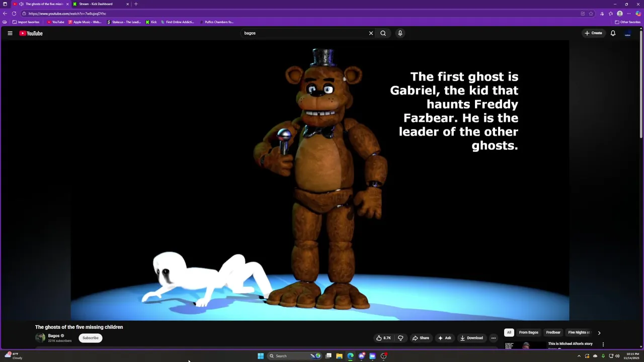Open the Bagos channel avatar
Image resolution: width=644 pixels, height=362 pixels.
pos(40,338)
